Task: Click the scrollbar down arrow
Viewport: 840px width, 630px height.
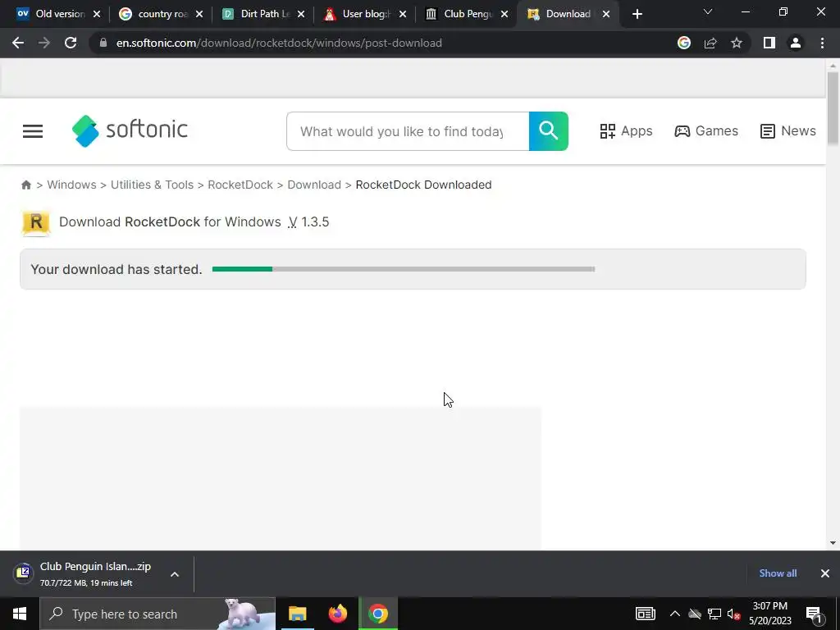Action: [833, 543]
